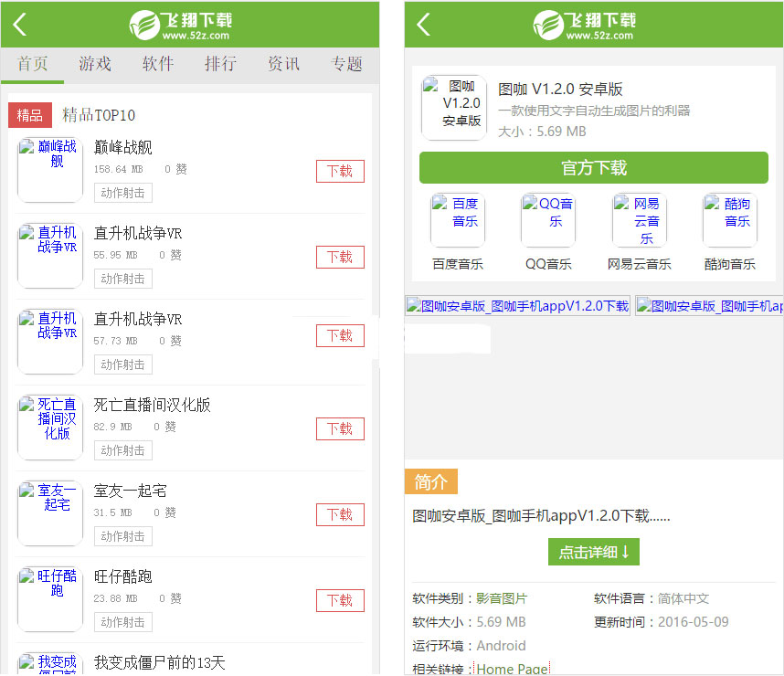Viewport: 784px width, 676px height.
Task: Click the update date 2016-05-09
Action: (x=693, y=622)
